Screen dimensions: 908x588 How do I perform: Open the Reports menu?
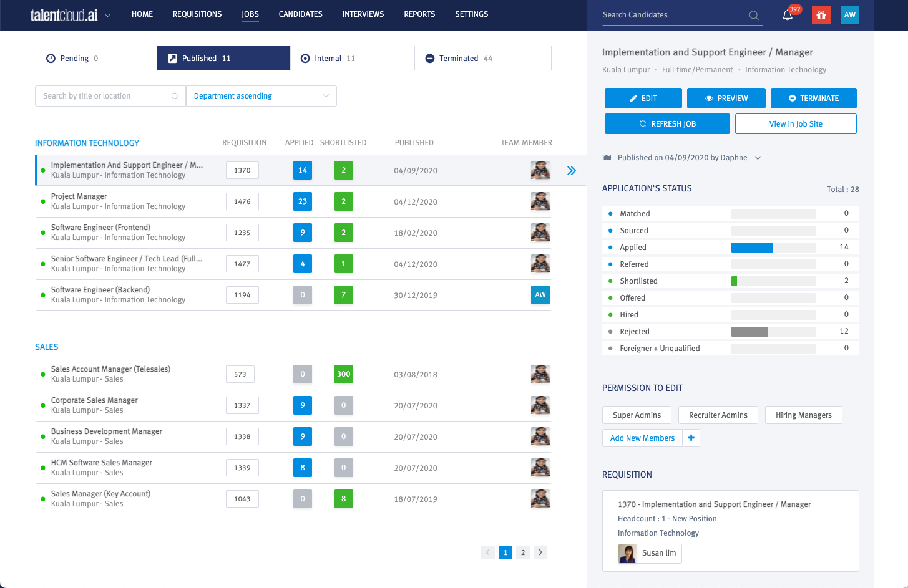click(419, 14)
